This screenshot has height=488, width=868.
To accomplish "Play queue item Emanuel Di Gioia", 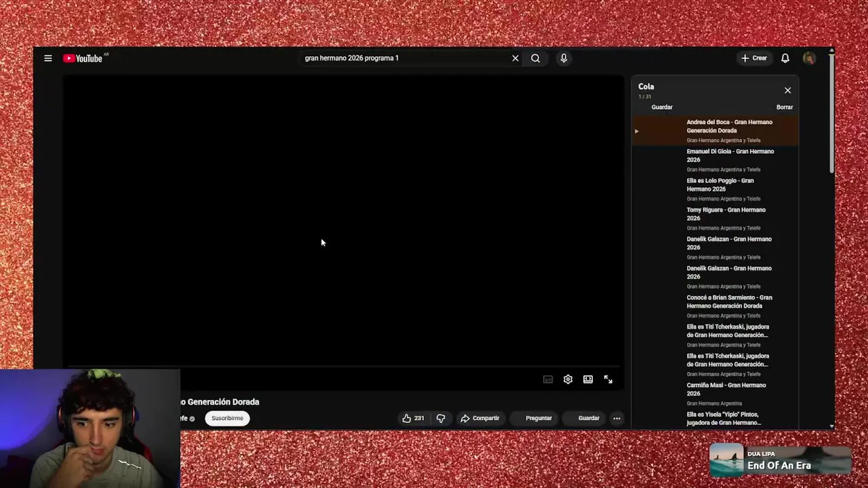I will (x=715, y=160).
